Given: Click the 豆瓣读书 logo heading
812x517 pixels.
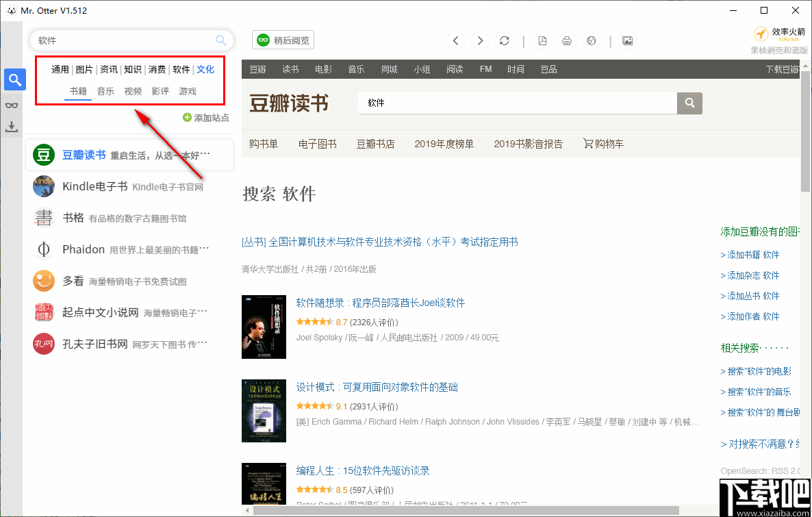Looking at the screenshot, I should 289,103.
